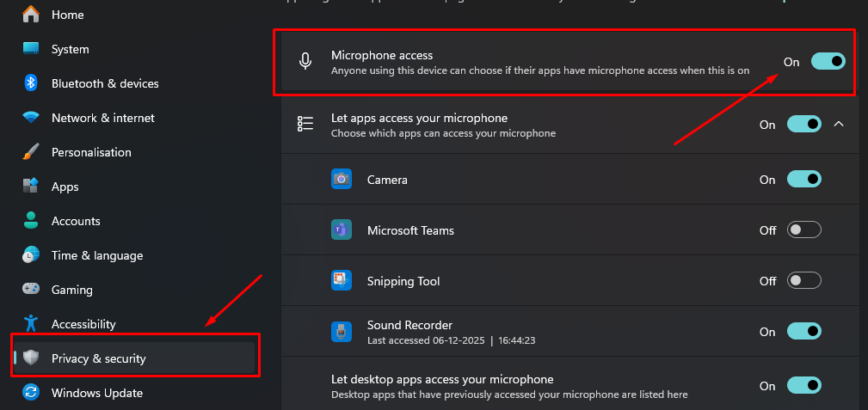Click the Sound Recorder app icon
The image size is (868, 410).
click(342, 332)
